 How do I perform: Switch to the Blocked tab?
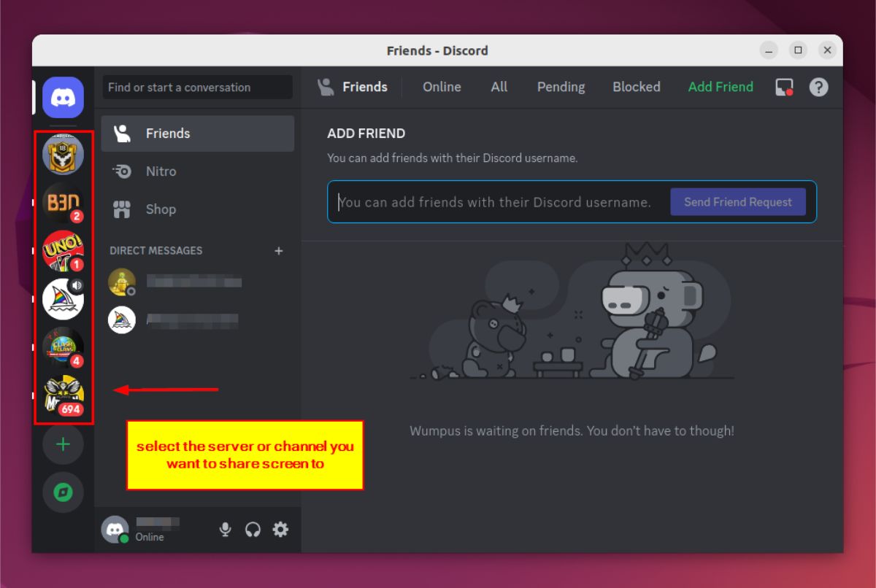click(636, 87)
